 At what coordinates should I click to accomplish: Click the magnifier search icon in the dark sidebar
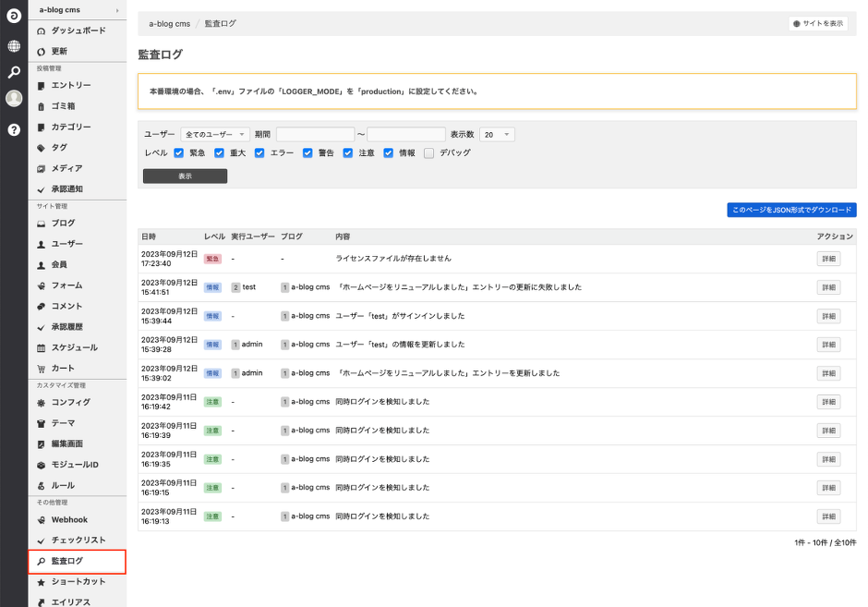(x=14, y=72)
